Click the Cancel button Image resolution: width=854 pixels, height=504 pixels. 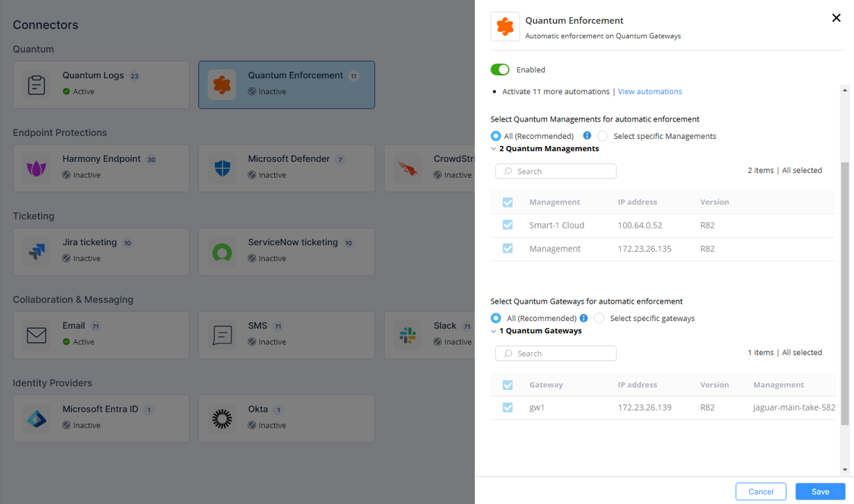click(x=761, y=492)
